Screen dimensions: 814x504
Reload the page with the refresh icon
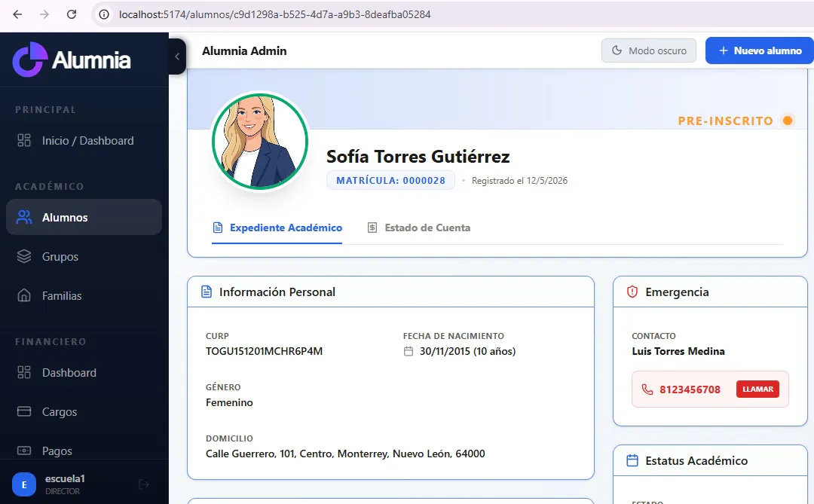[72, 14]
